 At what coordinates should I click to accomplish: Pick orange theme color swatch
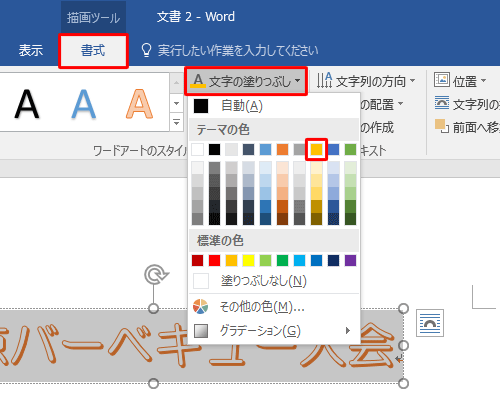283,150
